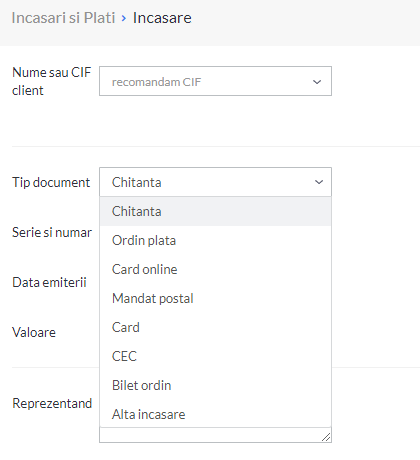Click the Incasare breadcrumb title

162,18
